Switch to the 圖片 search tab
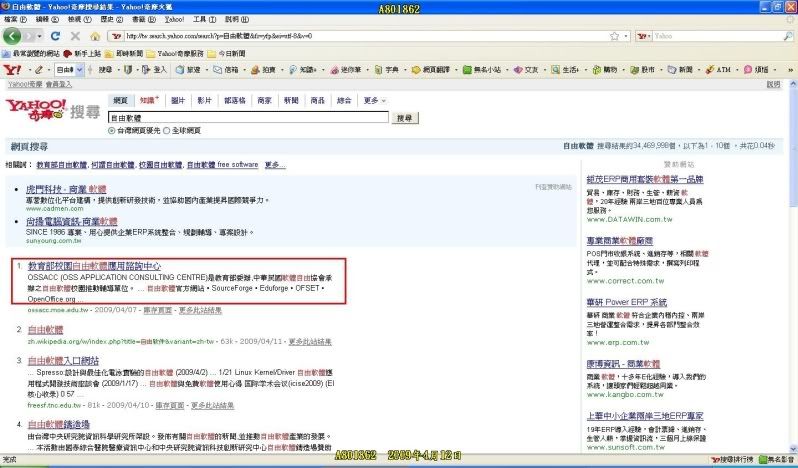 (178, 101)
